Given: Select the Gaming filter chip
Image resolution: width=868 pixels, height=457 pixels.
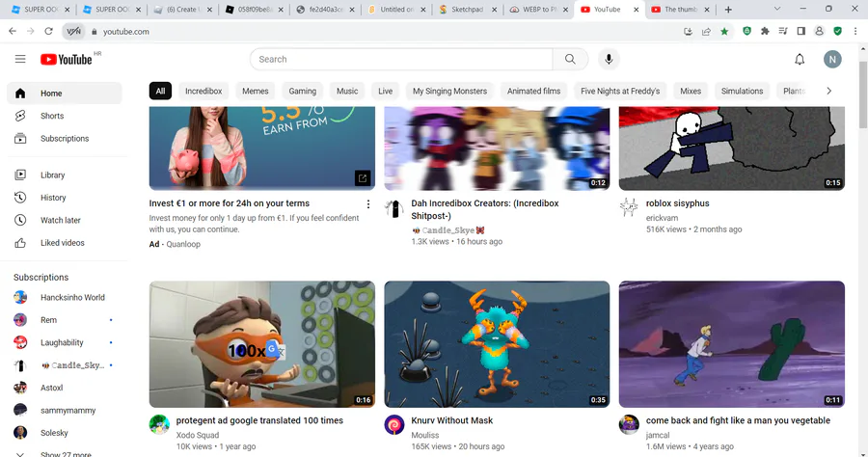Looking at the screenshot, I should [302, 92].
